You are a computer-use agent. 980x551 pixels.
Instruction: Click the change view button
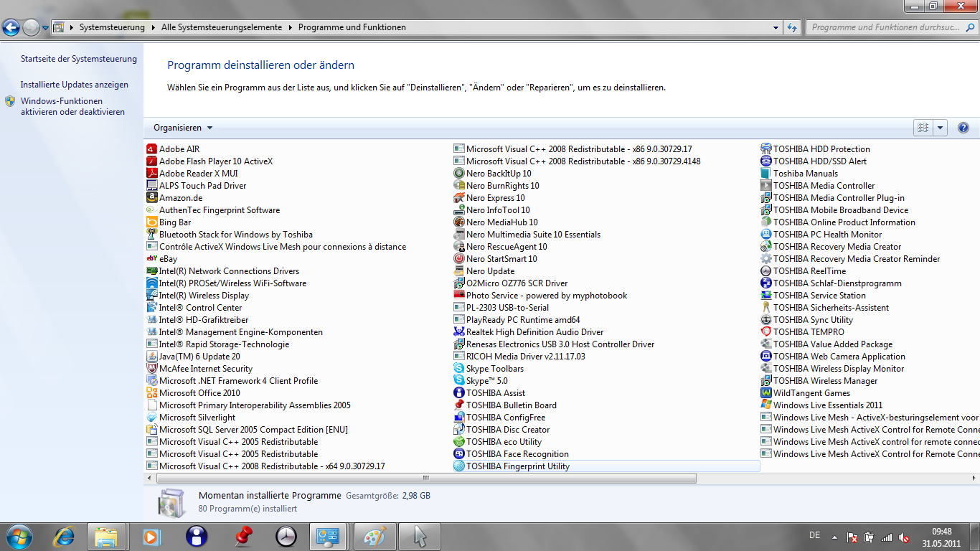[x=923, y=128]
